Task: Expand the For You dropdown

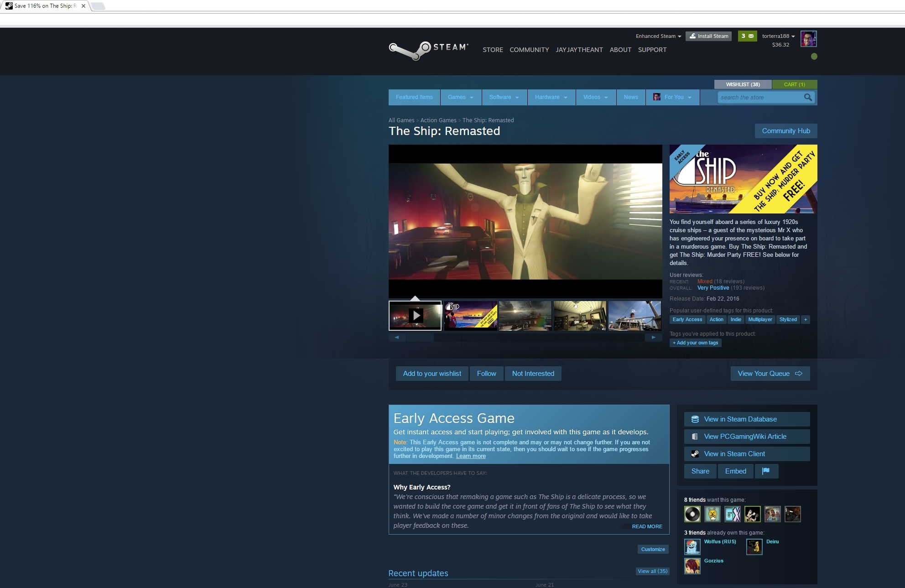Action: click(673, 97)
